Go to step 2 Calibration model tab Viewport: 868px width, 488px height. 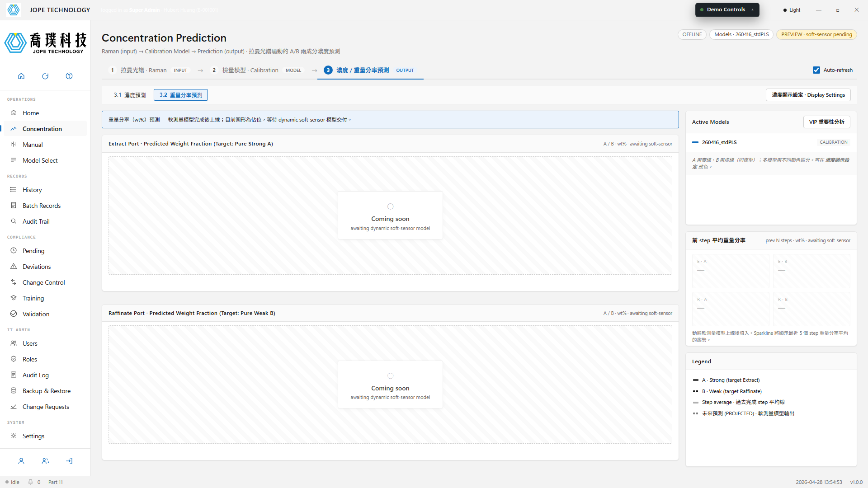tap(256, 70)
